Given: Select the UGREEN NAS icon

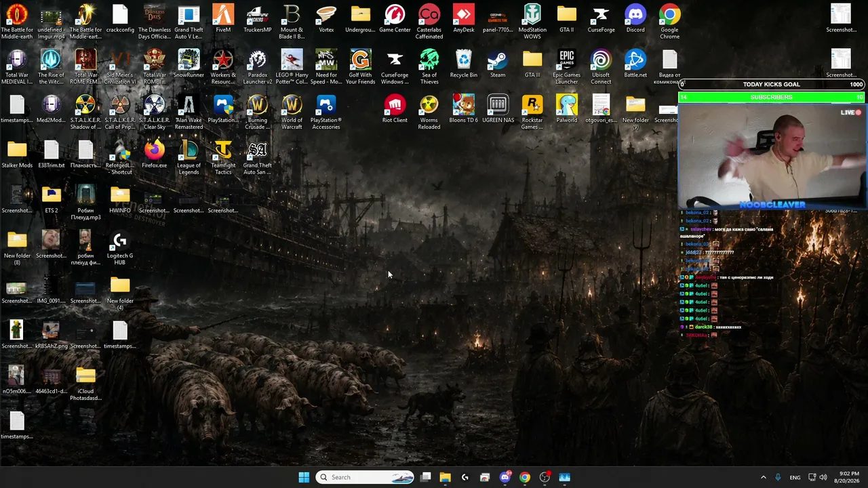Looking at the screenshot, I should (498, 109).
